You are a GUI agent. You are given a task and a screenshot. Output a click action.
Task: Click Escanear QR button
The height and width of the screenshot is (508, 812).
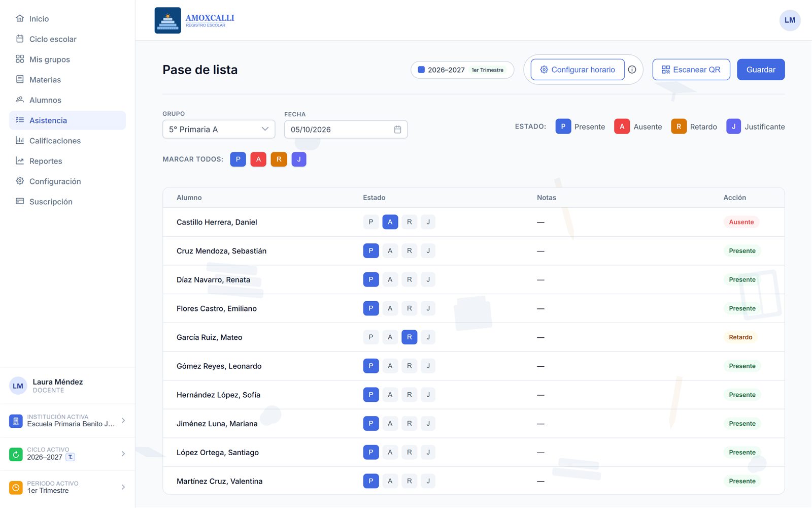[x=691, y=70]
